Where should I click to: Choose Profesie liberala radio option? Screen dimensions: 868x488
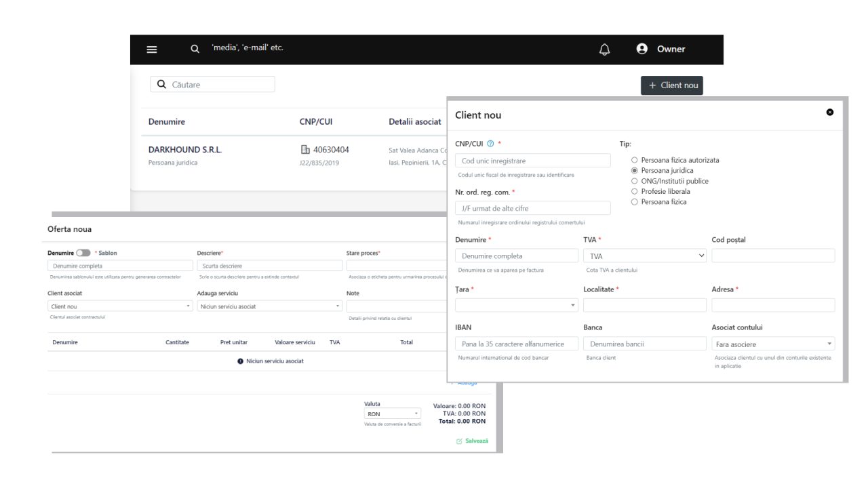(x=635, y=192)
